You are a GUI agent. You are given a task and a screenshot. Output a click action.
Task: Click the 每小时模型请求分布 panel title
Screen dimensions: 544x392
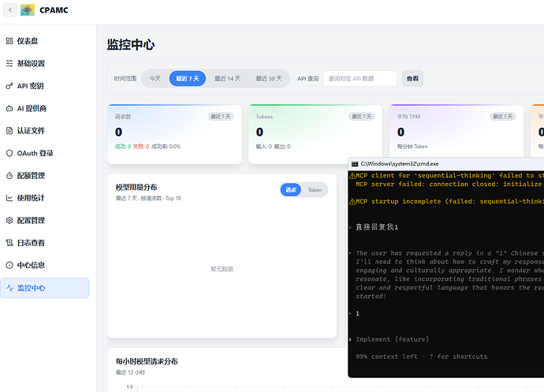tap(147, 361)
